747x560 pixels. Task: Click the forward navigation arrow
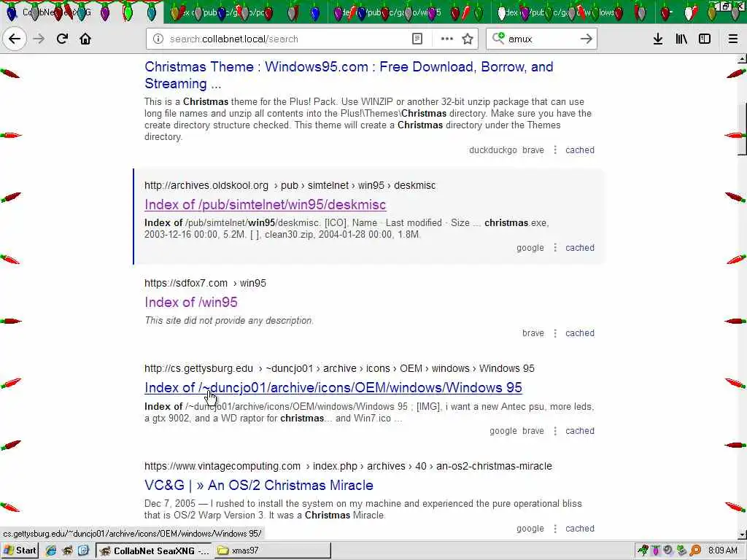[39, 39]
